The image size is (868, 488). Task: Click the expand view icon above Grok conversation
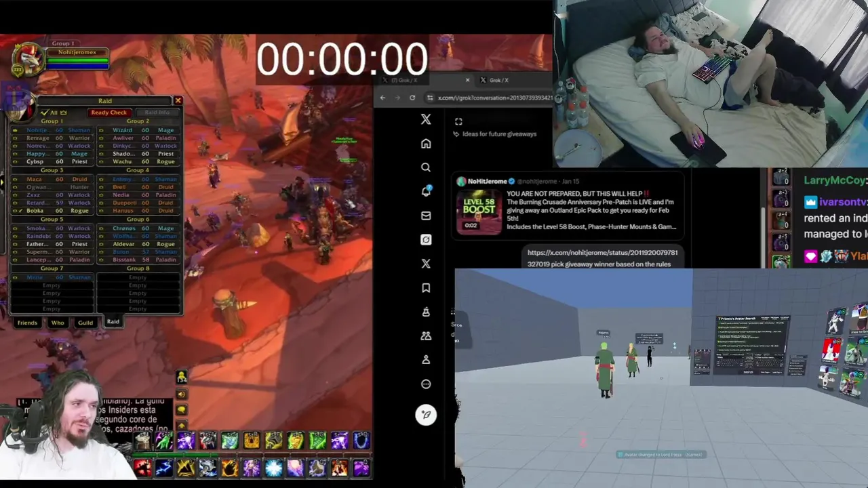(x=458, y=121)
